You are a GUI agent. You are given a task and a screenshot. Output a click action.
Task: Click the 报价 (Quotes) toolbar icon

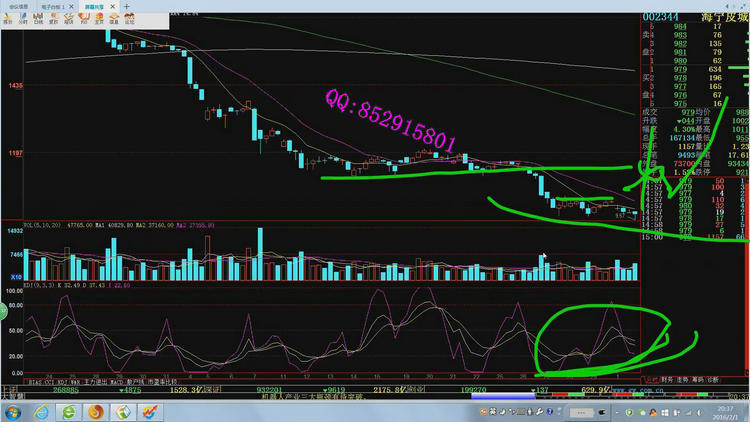[8, 18]
